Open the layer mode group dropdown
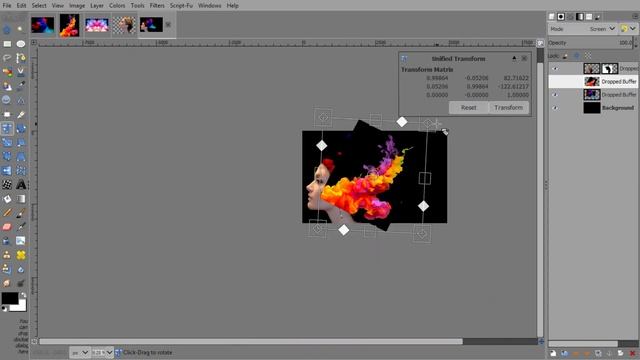The image size is (640, 360). pos(628,29)
